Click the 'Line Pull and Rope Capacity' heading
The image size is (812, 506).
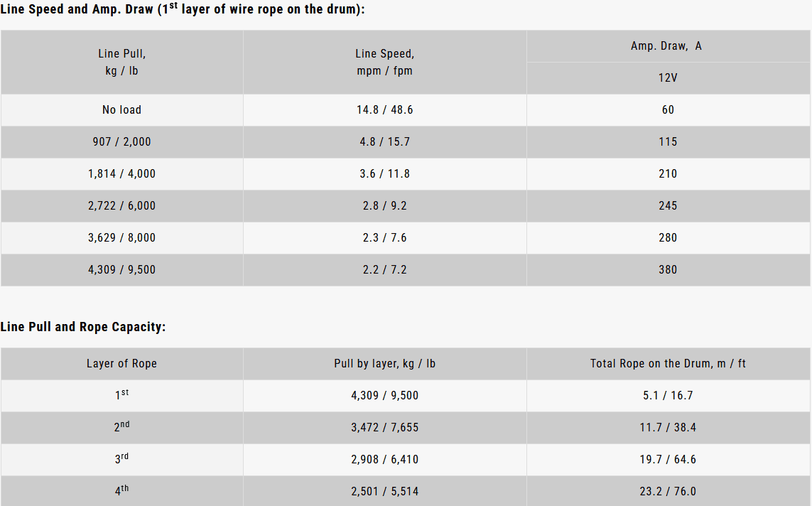83,327
